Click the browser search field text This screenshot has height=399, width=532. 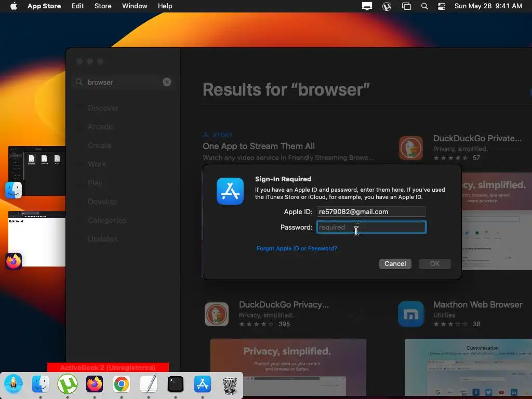[100, 82]
